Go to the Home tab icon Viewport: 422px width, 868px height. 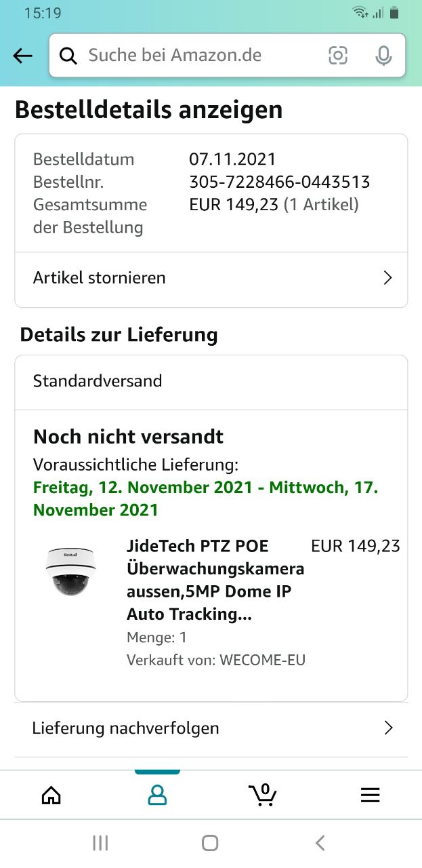click(x=51, y=795)
